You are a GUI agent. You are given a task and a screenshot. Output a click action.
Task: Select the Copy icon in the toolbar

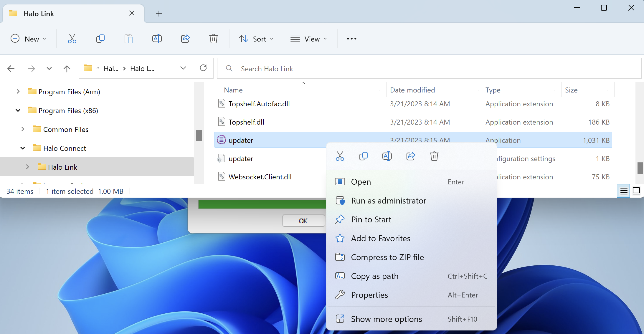pyautogui.click(x=100, y=39)
